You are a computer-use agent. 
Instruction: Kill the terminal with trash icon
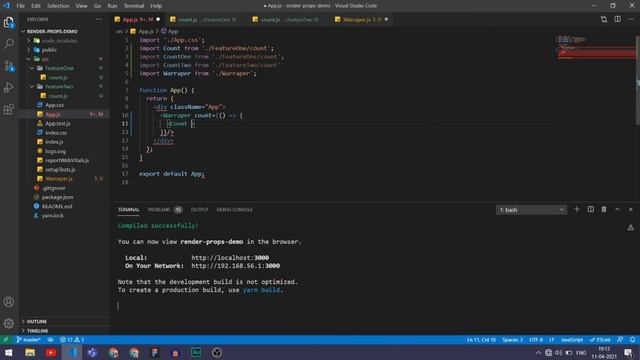pyautogui.click(x=604, y=209)
